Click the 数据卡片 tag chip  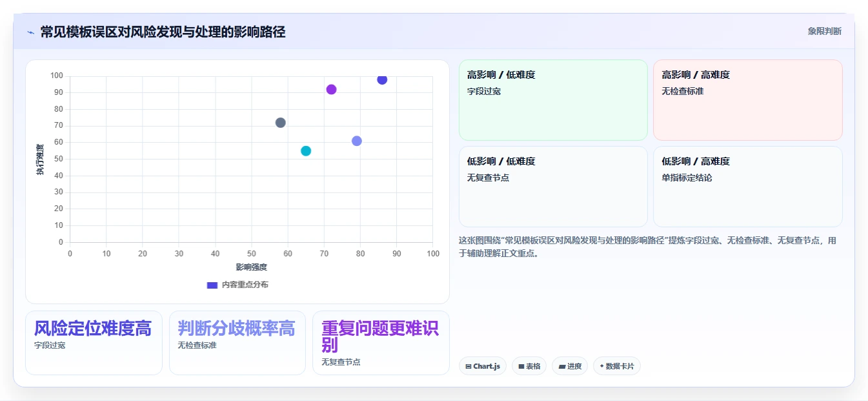(x=617, y=366)
